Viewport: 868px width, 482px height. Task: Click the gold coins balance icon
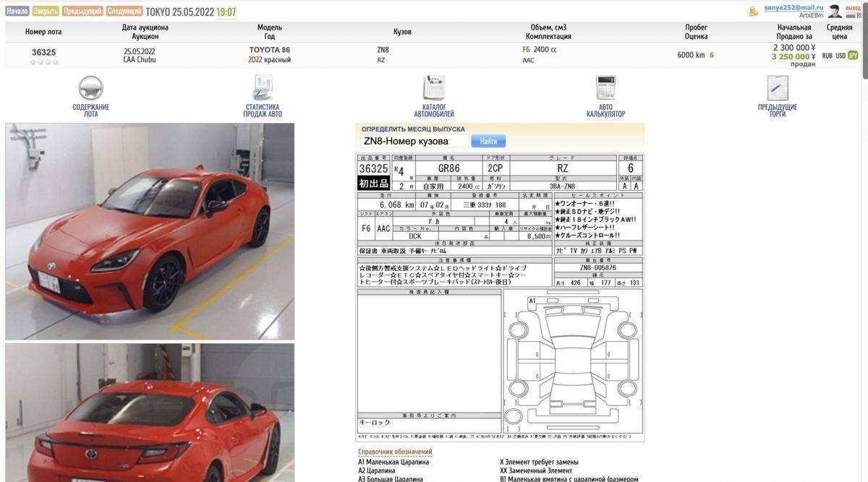pyautogui.click(x=754, y=12)
